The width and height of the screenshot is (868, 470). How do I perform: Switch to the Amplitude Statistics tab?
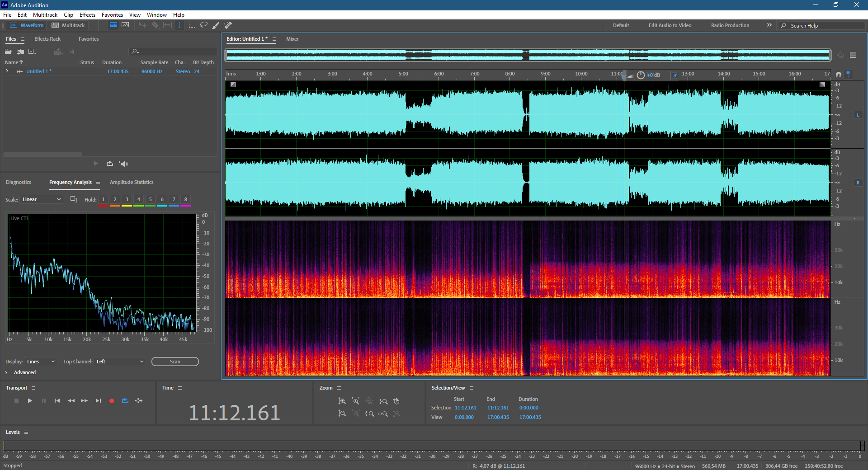132,182
